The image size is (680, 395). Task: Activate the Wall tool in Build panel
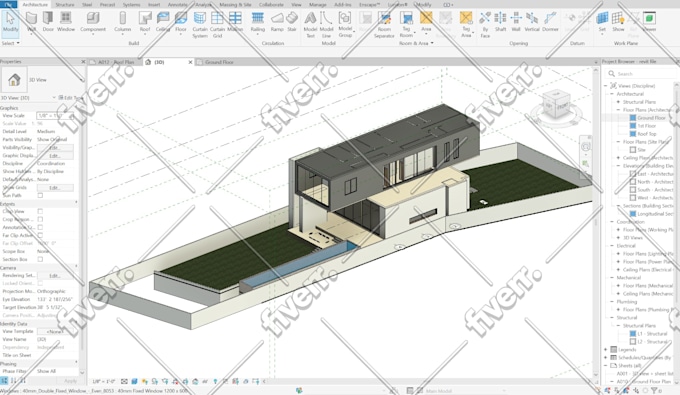(31, 22)
